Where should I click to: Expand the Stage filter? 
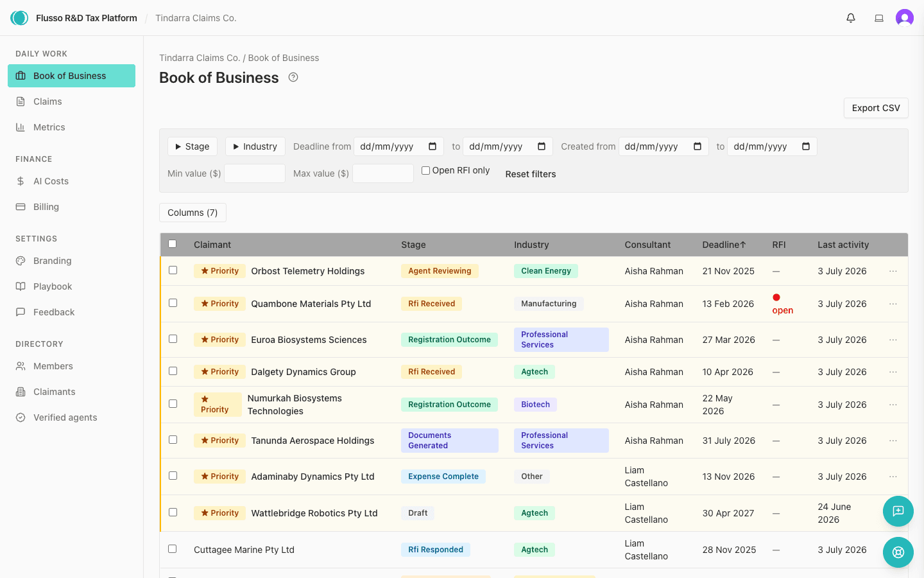tap(193, 146)
